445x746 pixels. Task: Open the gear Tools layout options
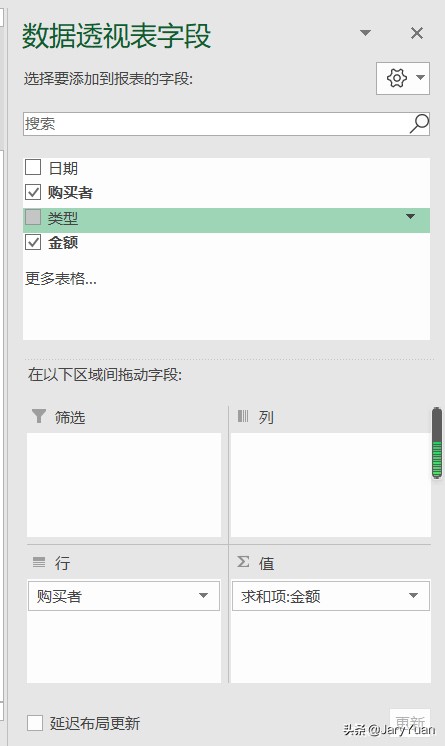tap(403, 78)
